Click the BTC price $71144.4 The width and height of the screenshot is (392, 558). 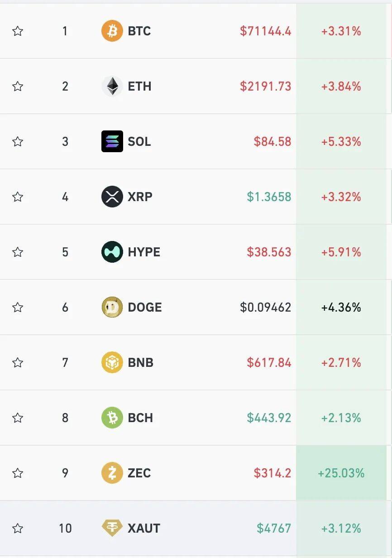[265, 31]
